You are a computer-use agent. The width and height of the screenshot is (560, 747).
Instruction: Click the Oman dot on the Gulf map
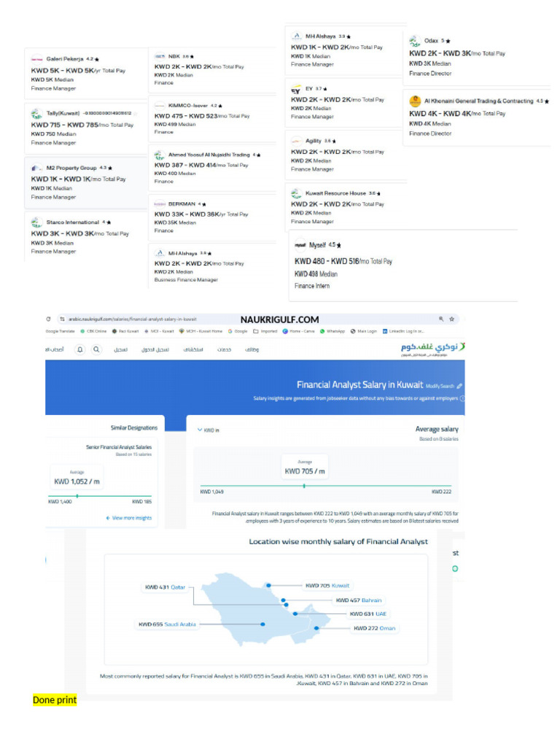(x=316, y=628)
